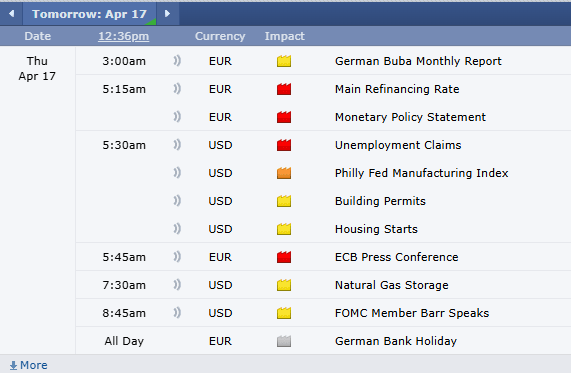Image resolution: width=571 pixels, height=373 pixels.
Task: Click gray impact icon for German Bank Holiday
Action: tap(284, 341)
